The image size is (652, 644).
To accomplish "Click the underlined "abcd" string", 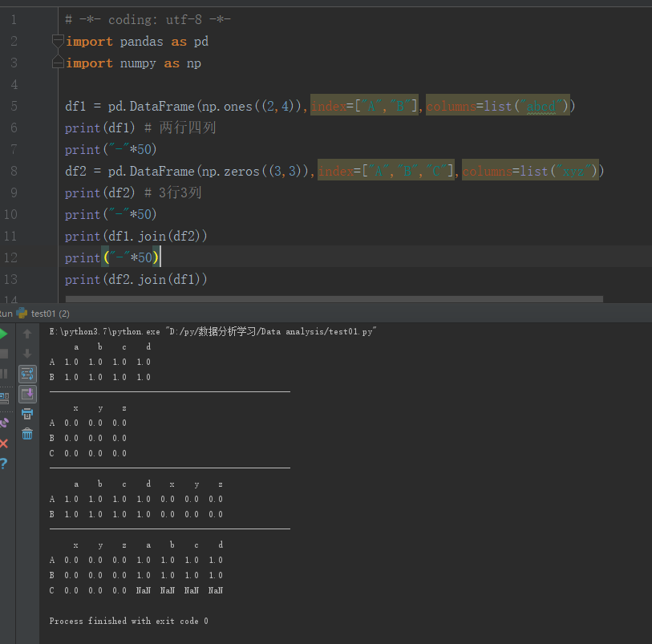I will pyautogui.click(x=541, y=107).
